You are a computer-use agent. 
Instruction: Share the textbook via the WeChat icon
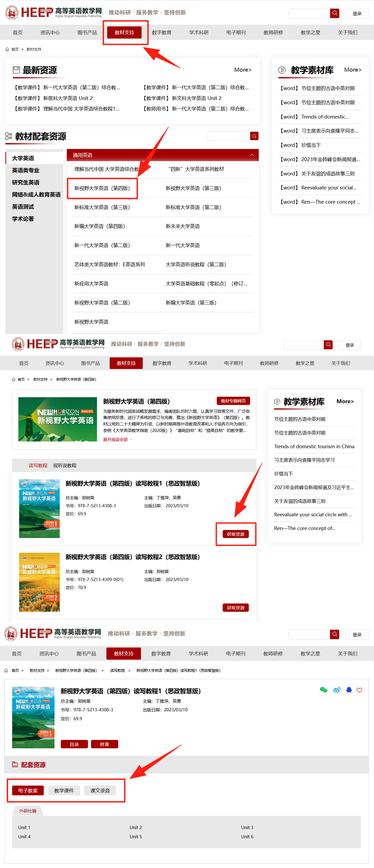click(323, 690)
